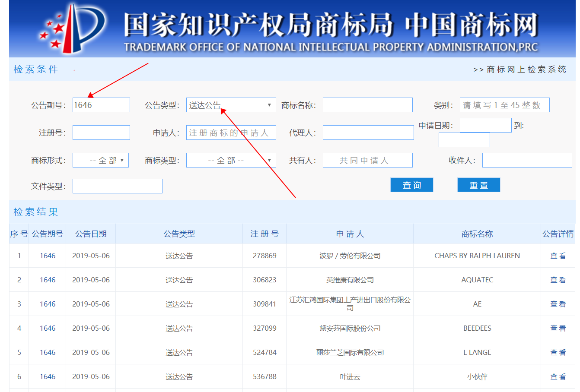580x392 pixels.
Task: Click the 公告类型 column header
Action: 179,234
